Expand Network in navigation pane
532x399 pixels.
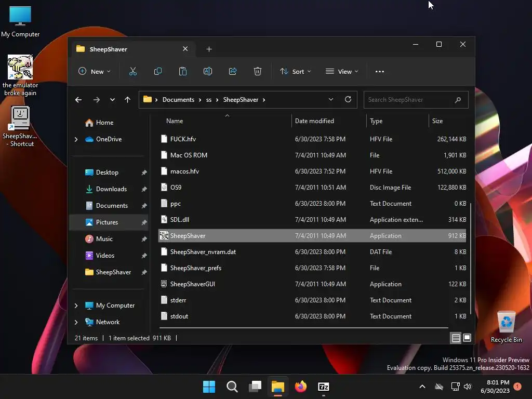pos(76,322)
